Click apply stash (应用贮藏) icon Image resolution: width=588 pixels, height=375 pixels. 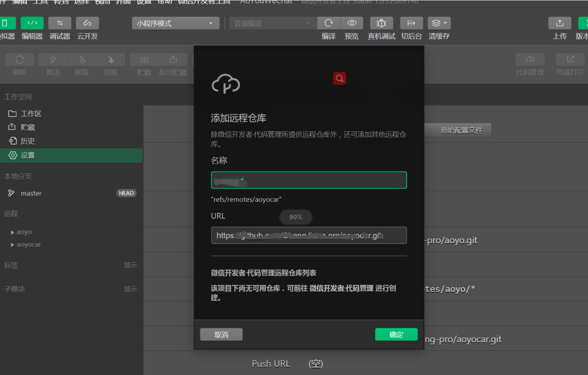(x=173, y=60)
